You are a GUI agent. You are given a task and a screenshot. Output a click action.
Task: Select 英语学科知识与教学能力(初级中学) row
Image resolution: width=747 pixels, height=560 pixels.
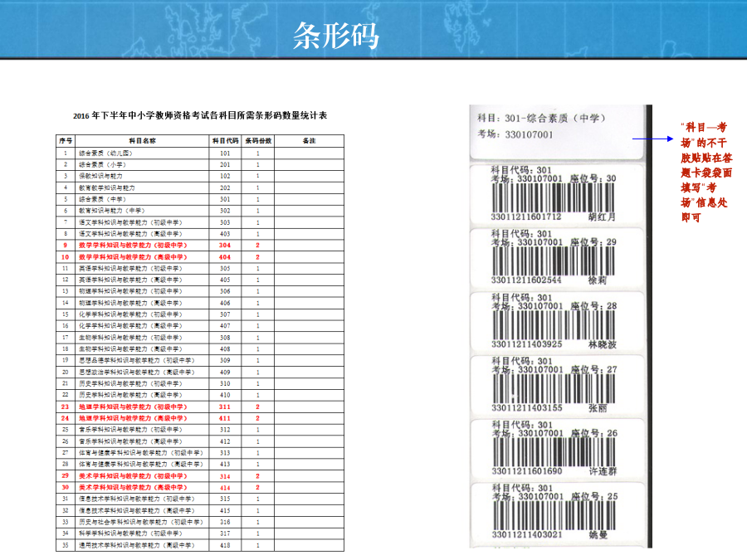200,269
